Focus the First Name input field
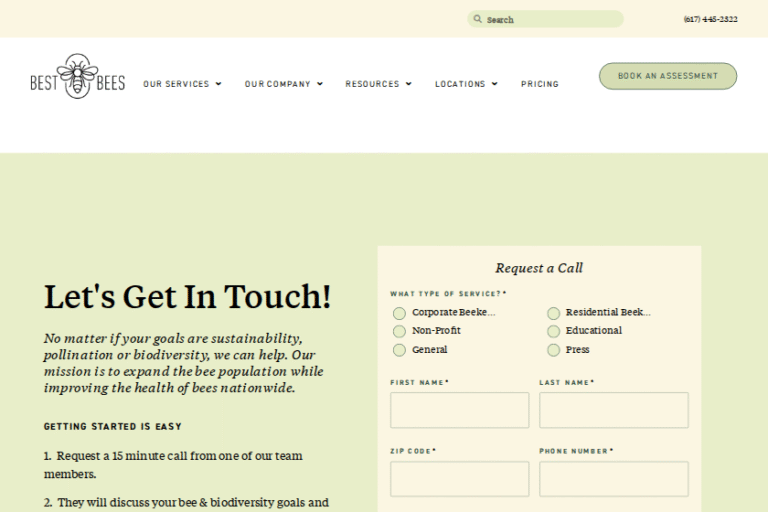The image size is (768, 512). 459,410
